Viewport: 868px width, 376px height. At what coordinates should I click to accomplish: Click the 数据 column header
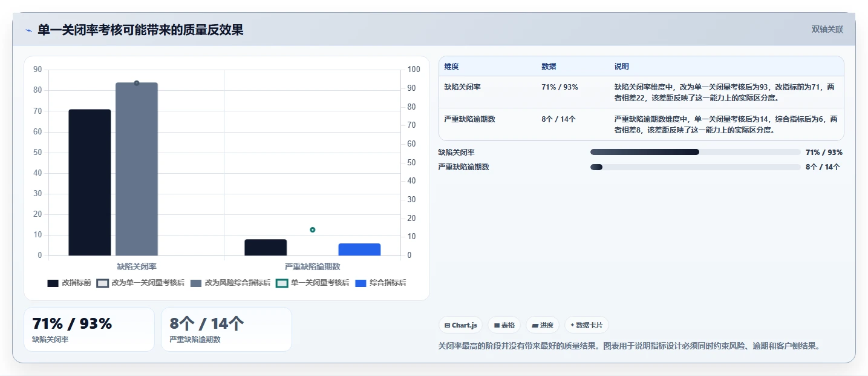[x=549, y=67]
